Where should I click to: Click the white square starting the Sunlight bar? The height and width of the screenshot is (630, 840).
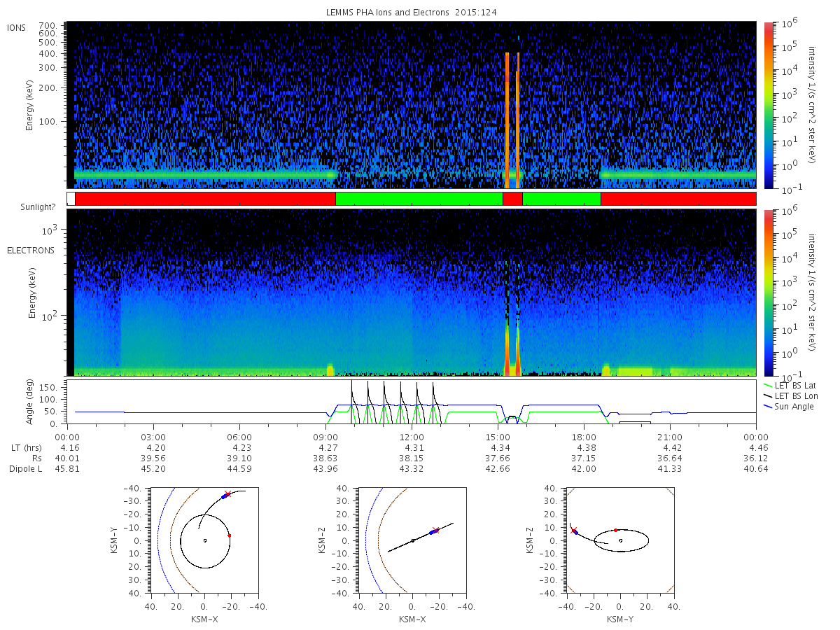[71, 199]
